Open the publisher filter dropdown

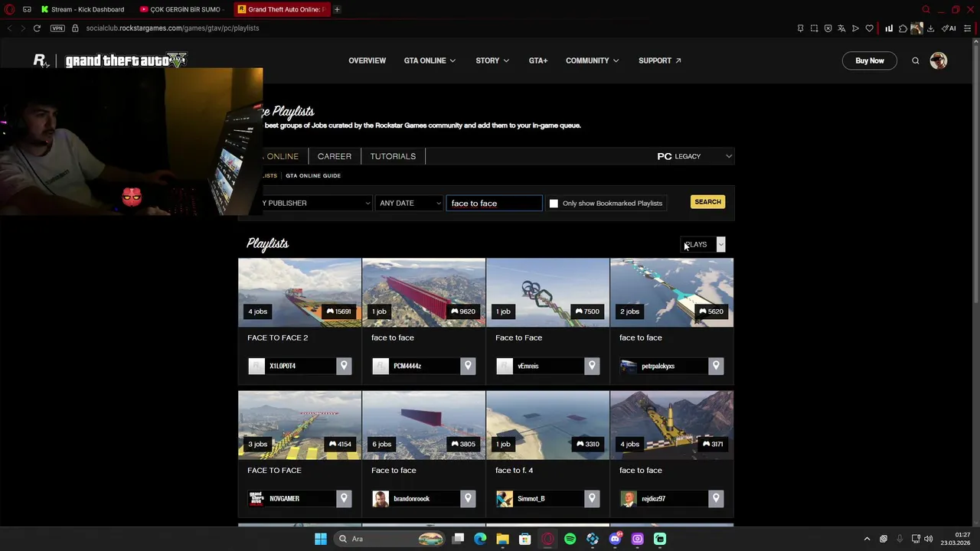pos(315,203)
